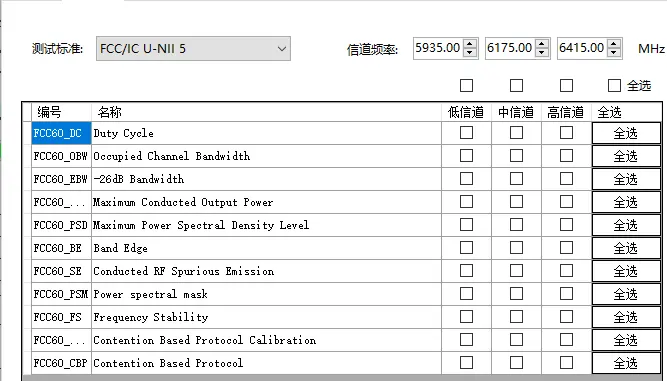Enable 中信道 for Maximum Power Spectral Density Level
The height and width of the screenshot is (381, 667).
tap(516, 225)
